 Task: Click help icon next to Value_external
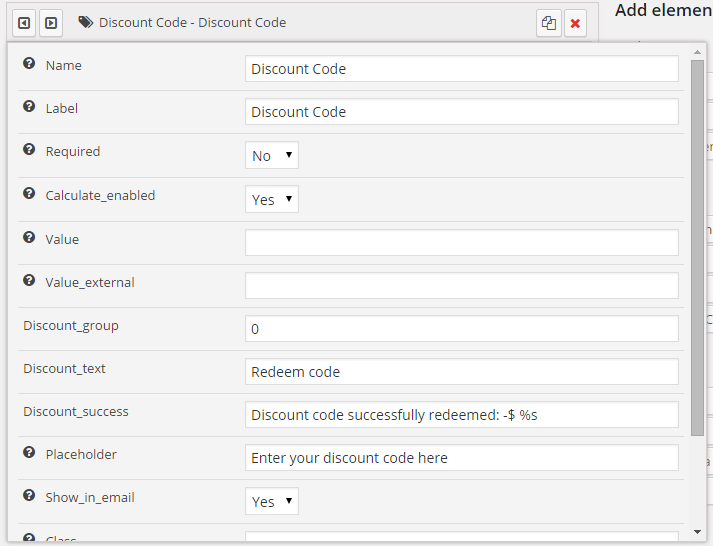pyautogui.click(x=29, y=282)
